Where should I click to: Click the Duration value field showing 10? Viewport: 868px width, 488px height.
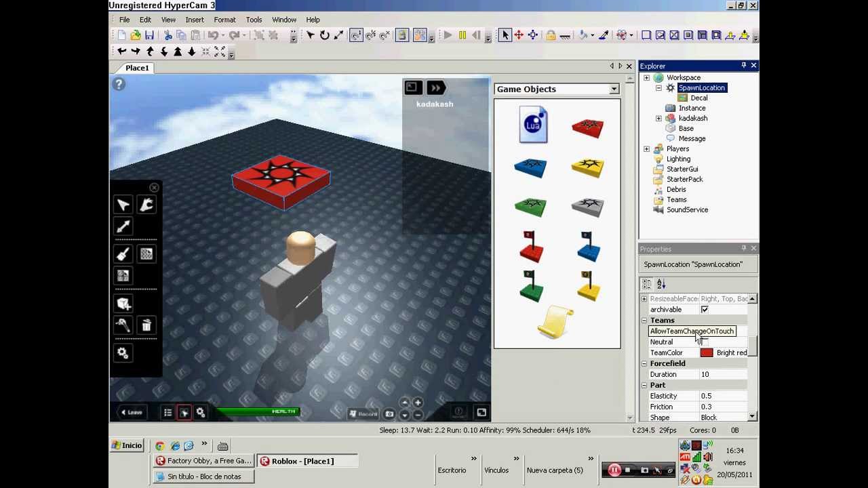pyautogui.click(x=724, y=374)
